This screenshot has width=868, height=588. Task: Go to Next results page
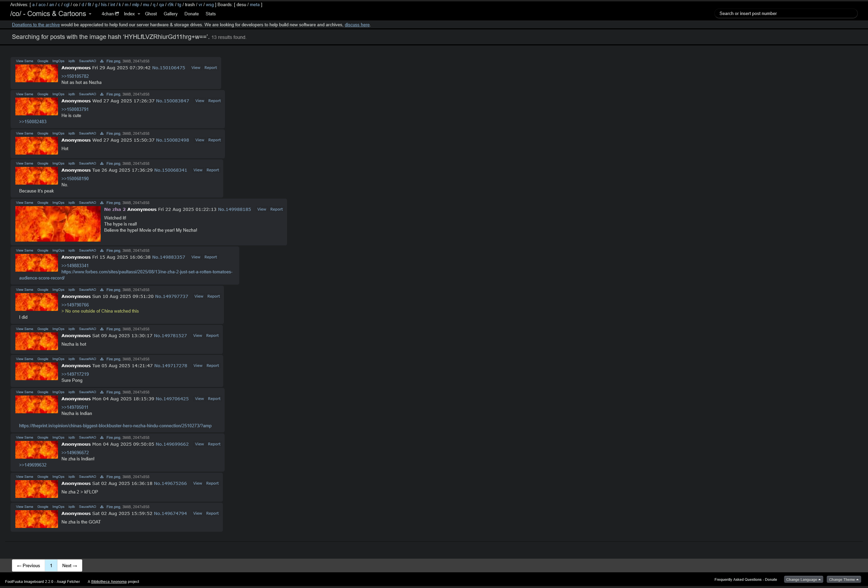70,565
